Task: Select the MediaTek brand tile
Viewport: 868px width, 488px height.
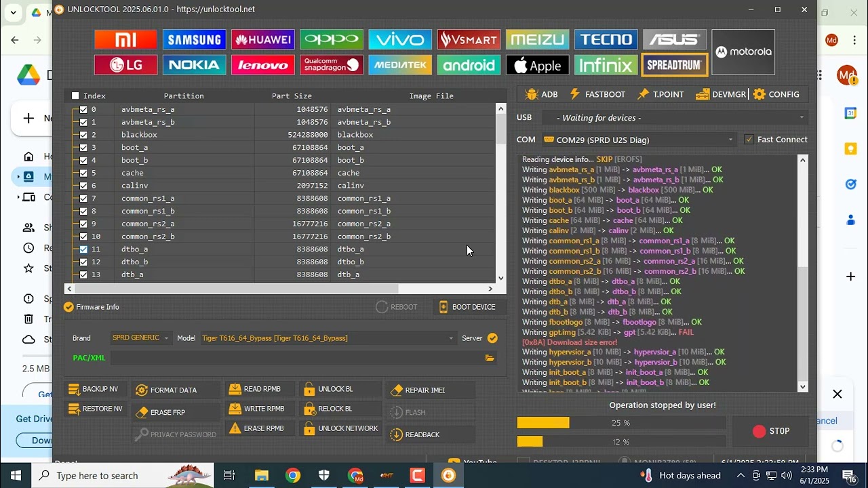Action: coord(399,65)
